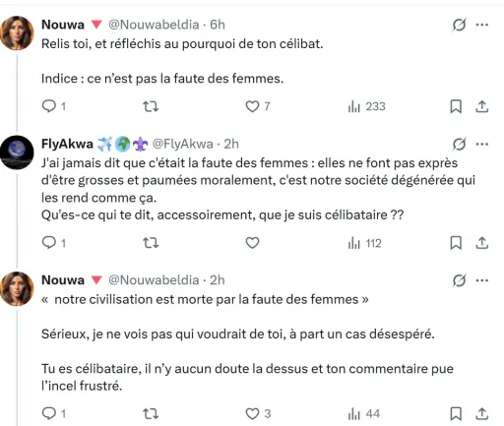
Task: Open FlyAkwa's profile via @FlyAkwa handle
Action: (x=182, y=144)
